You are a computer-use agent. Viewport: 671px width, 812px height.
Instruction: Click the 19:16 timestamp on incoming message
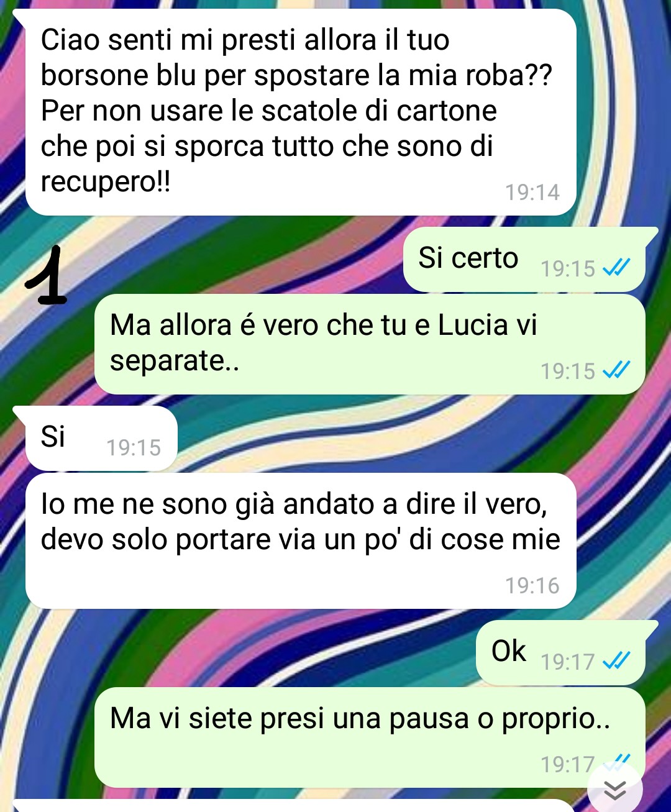(x=532, y=585)
